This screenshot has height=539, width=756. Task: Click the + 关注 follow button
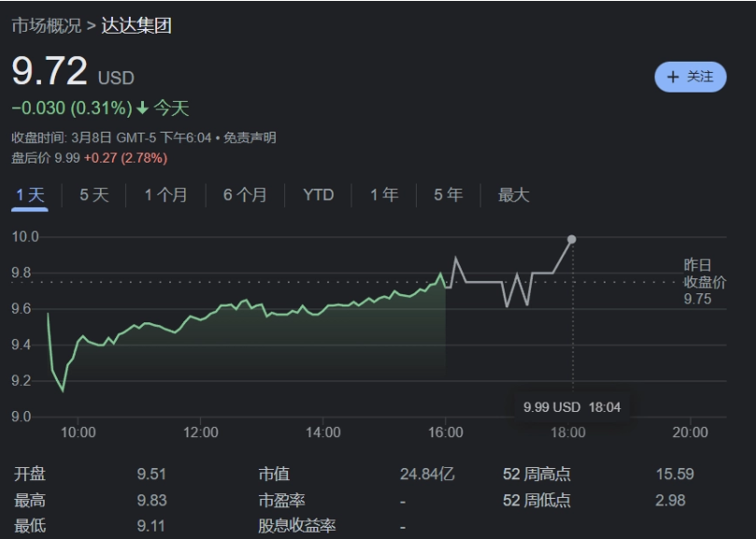point(690,77)
